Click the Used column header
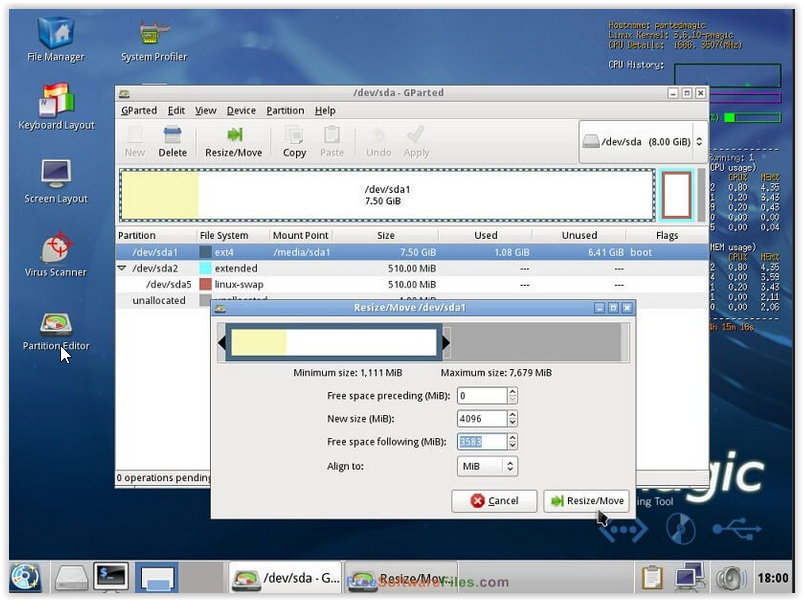This screenshot has height=601, width=803. click(485, 235)
